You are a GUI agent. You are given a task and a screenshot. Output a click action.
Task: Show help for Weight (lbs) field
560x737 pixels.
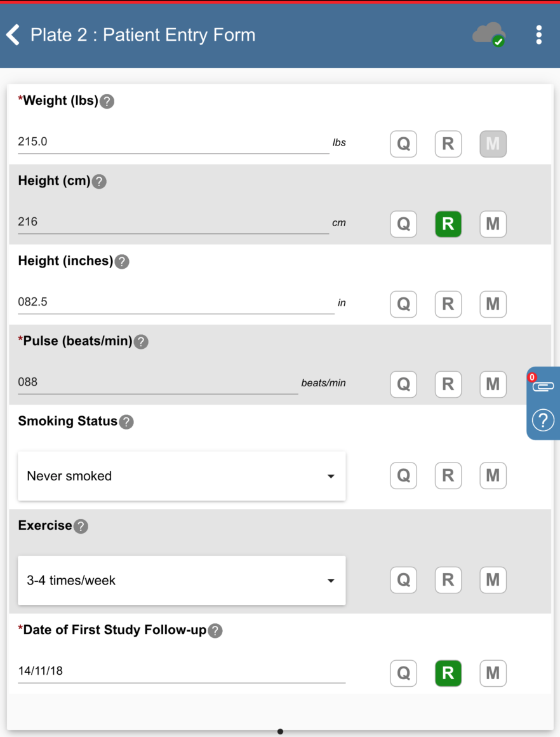pyautogui.click(x=107, y=101)
